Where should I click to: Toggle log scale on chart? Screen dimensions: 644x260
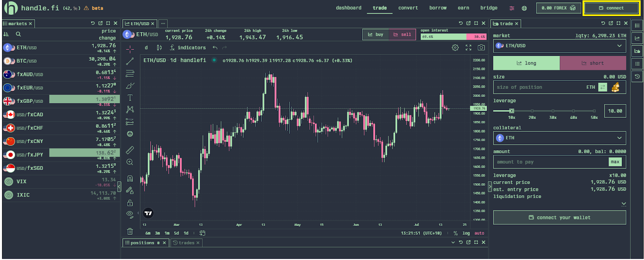tap(466, 233)
